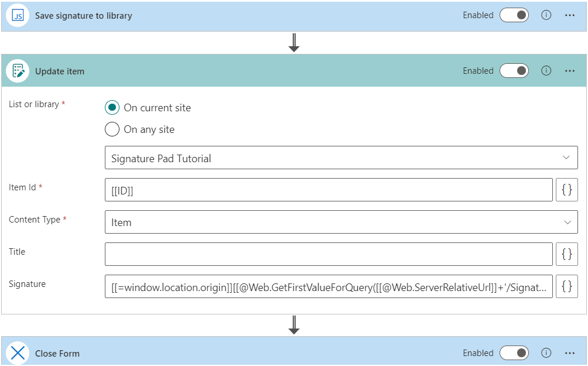Viewport: 588px width, 366px height.
Task: Open info icon for Close Form step
Action: tap(546, 353)
